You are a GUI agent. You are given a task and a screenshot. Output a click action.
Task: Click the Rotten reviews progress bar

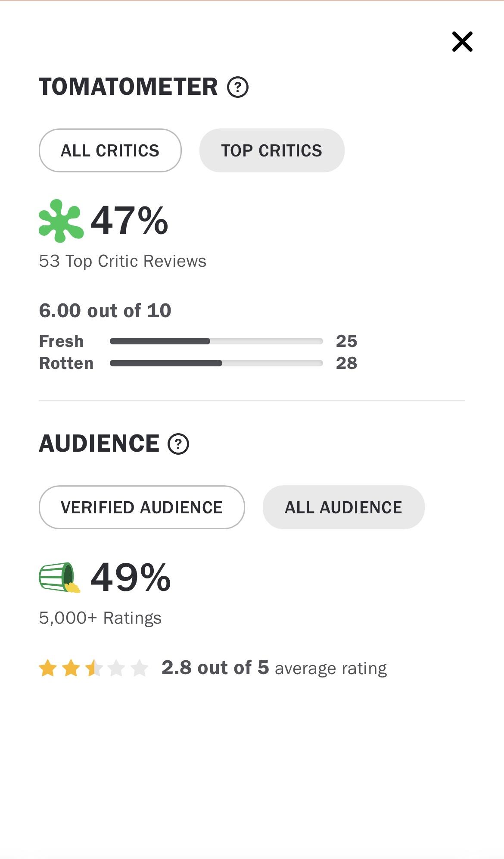216,363
